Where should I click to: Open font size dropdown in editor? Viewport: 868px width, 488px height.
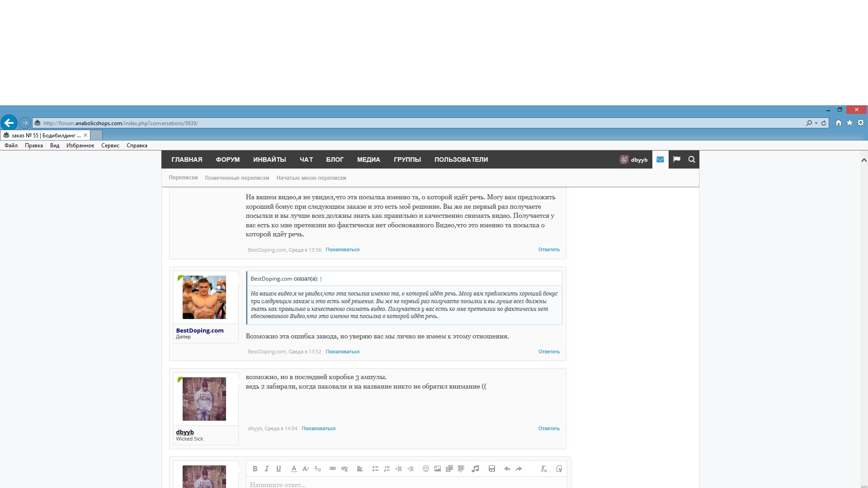click(x=306, y=469)
